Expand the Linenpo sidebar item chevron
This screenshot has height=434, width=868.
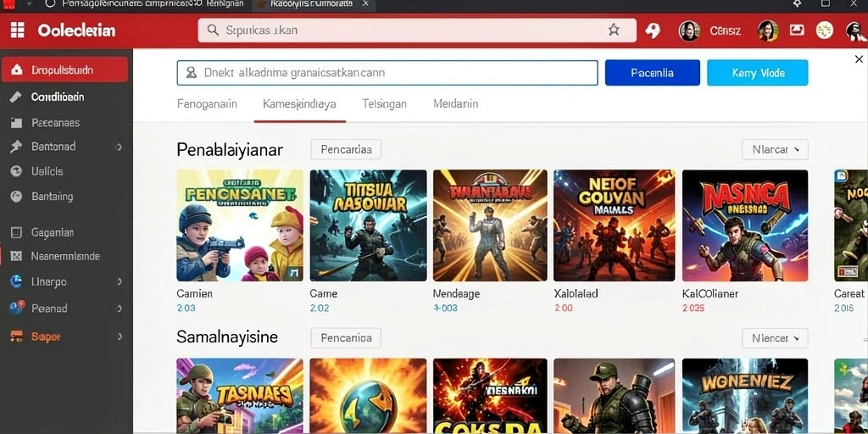click(x=119, y=281)
